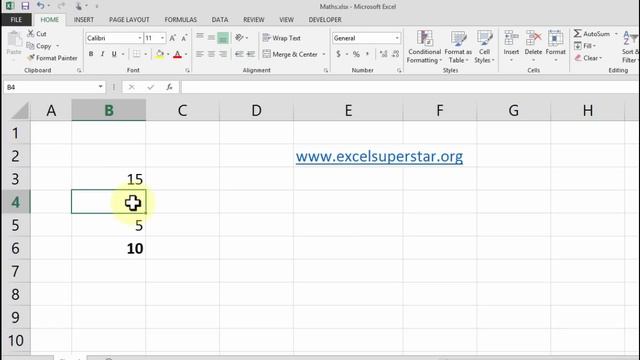Select cell B6 containing 10
The width and height of the screenshot is (640, 360).
(109, 248)
